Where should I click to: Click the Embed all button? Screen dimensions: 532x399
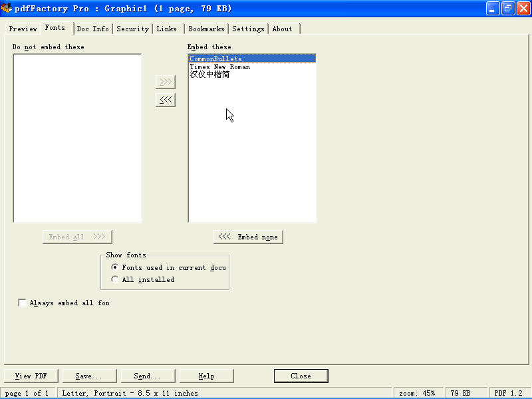click(x=77, y=237)
